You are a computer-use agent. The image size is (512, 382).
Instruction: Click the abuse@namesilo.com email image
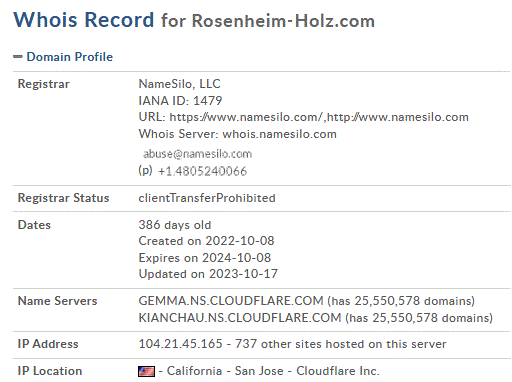coord(198,154)
